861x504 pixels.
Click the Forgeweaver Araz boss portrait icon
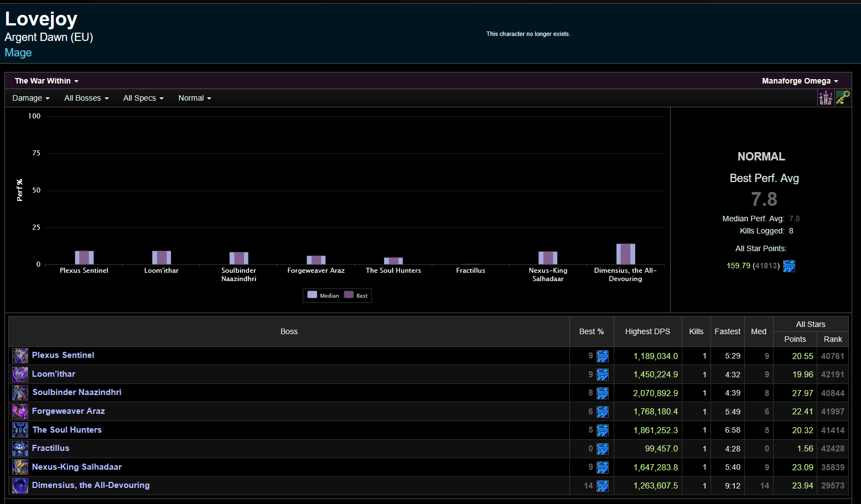coord(20,412)
